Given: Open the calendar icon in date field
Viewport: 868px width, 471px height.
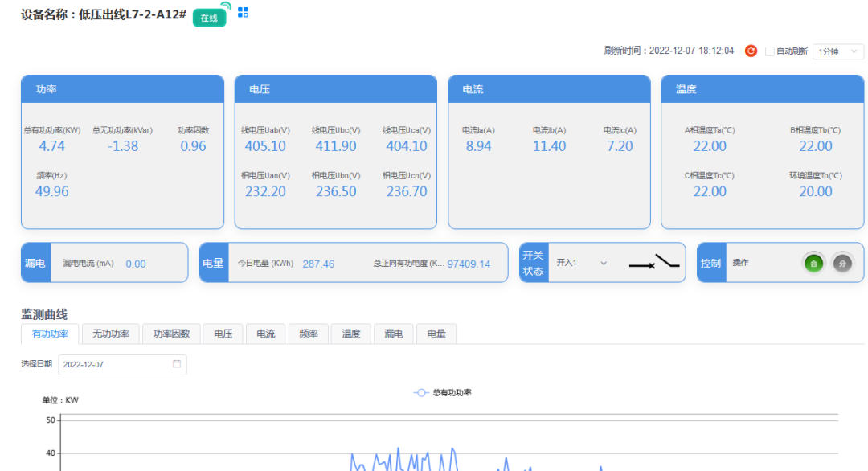Looking at the screenshot, I should click(177, 363).
